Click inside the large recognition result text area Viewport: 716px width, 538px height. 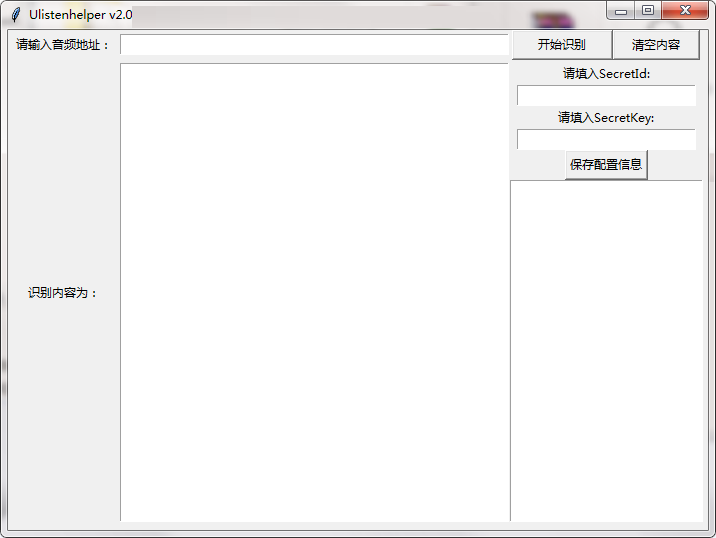pyautogui.click(x=315, y=292)
